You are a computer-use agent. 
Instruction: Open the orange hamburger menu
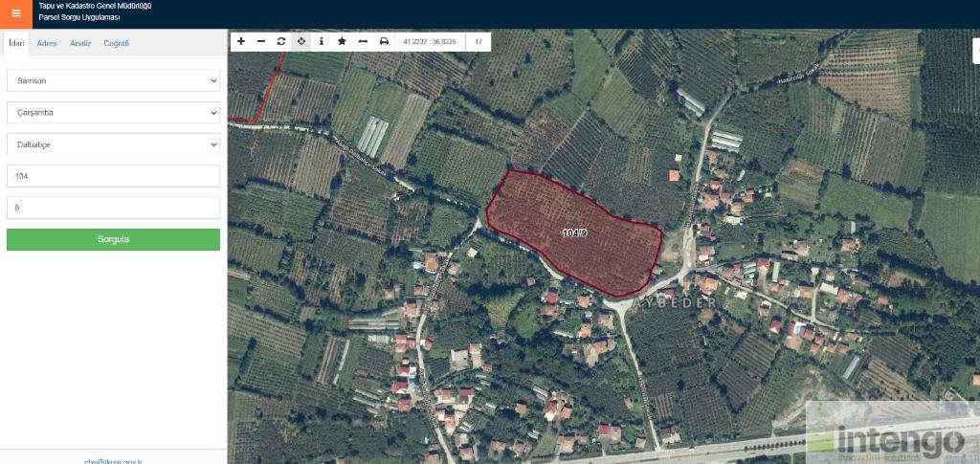pos(15,13)
